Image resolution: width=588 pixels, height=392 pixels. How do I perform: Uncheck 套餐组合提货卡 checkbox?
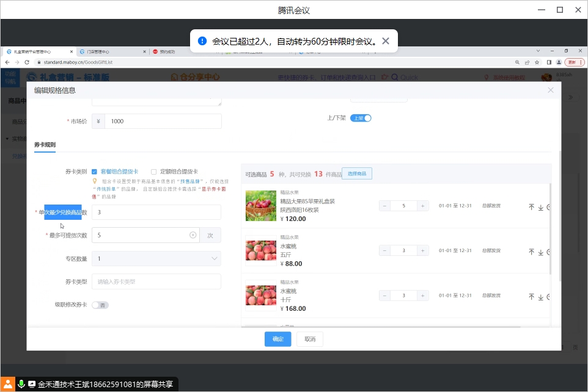(95, 172)
